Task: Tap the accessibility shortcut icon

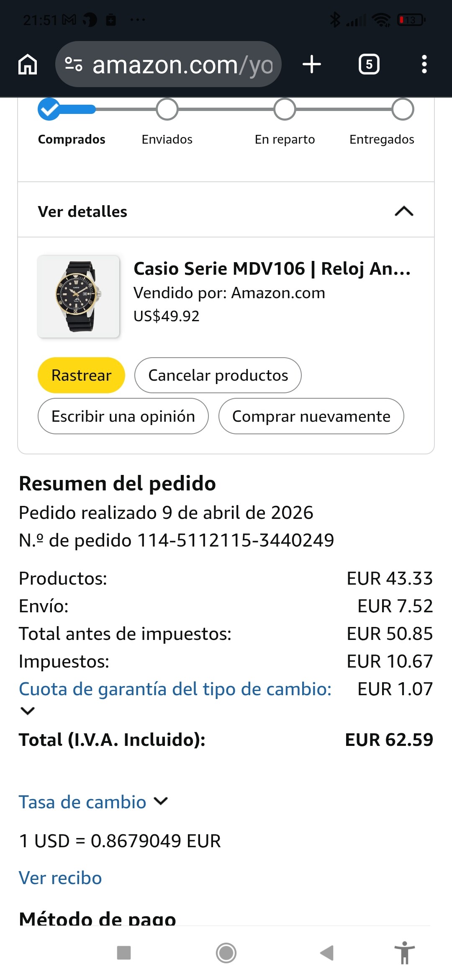Action: click(x=404, y=953)
